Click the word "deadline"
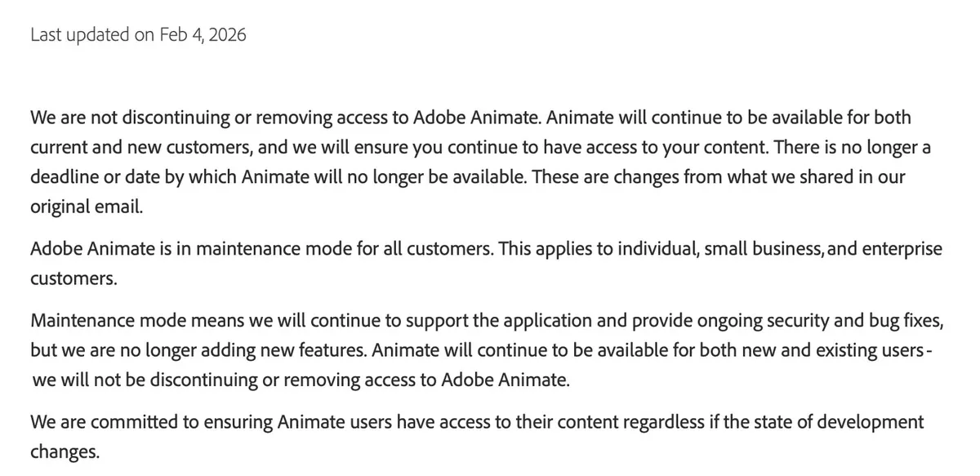Screen dimensions: 980x476 click(x=64, y=177)
